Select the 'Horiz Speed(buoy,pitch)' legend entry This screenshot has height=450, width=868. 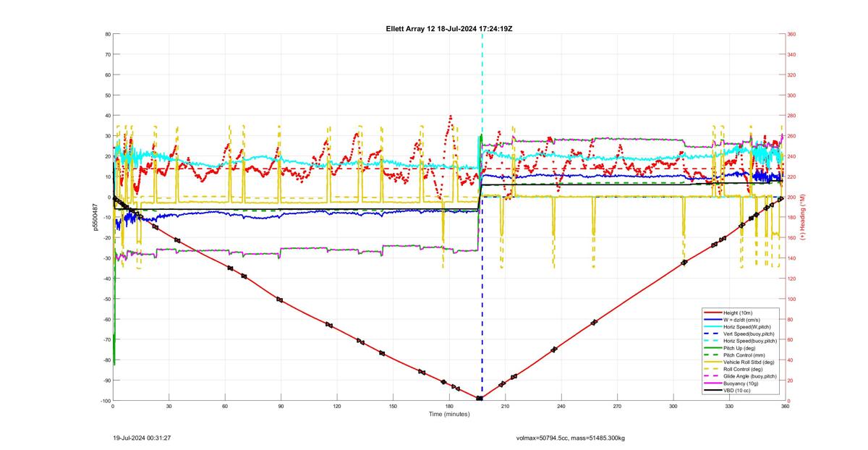coord(750,341)
